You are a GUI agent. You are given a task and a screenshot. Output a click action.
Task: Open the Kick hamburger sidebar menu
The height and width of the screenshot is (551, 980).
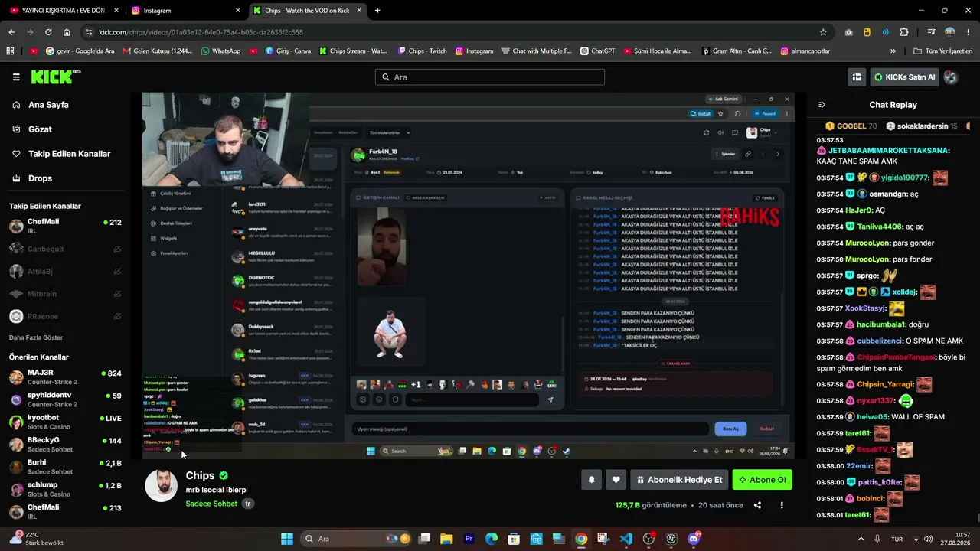pyautogui.click(x=16, y=77)
